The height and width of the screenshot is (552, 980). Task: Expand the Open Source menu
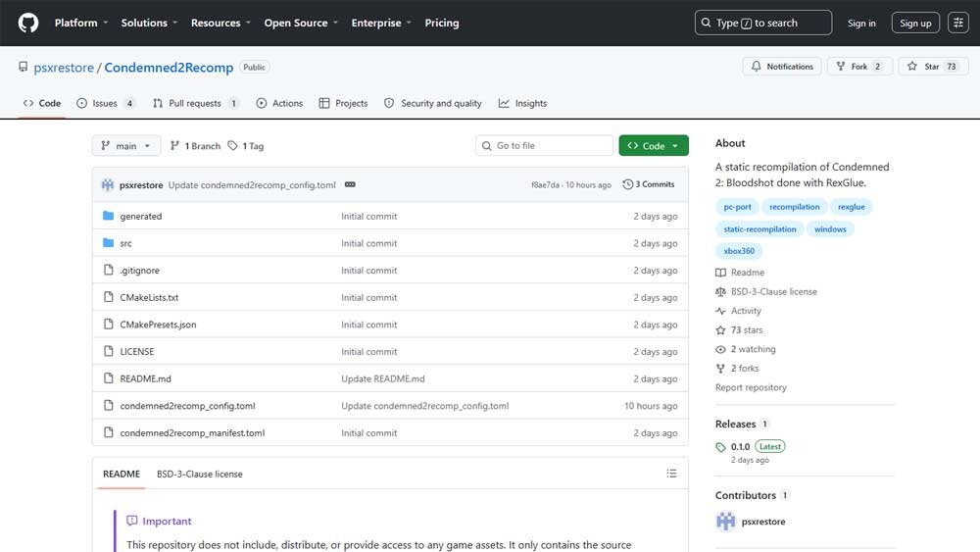301,24
